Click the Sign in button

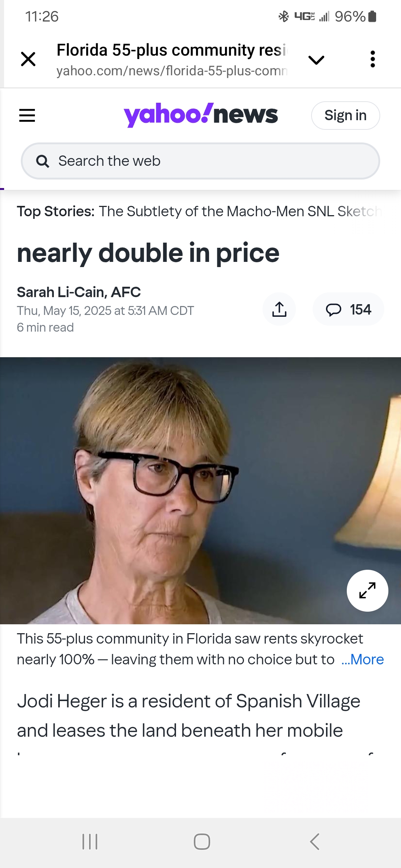(x=346, y=115)
